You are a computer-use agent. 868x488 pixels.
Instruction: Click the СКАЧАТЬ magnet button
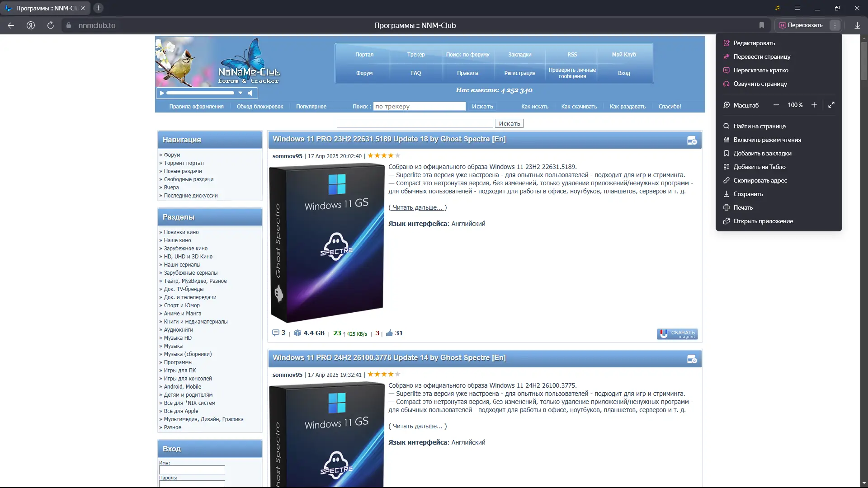click(x=677, y=334)
